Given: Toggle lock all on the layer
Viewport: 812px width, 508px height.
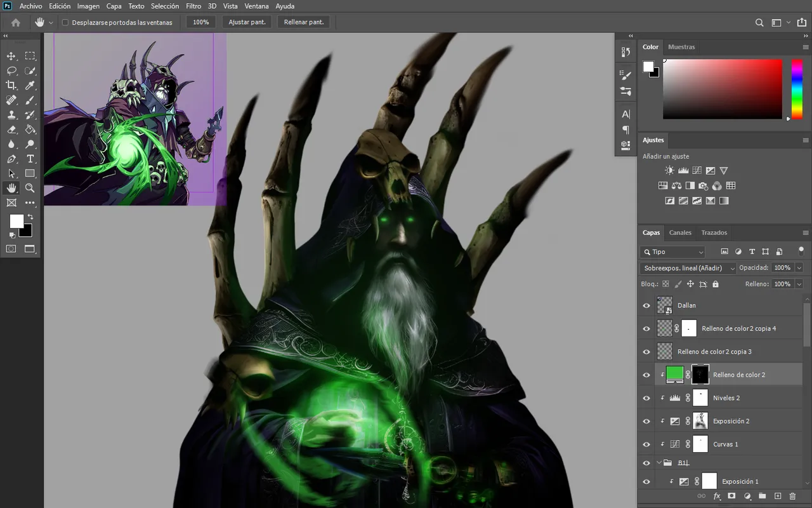Looking at the screenshot, I should point(716,284).
